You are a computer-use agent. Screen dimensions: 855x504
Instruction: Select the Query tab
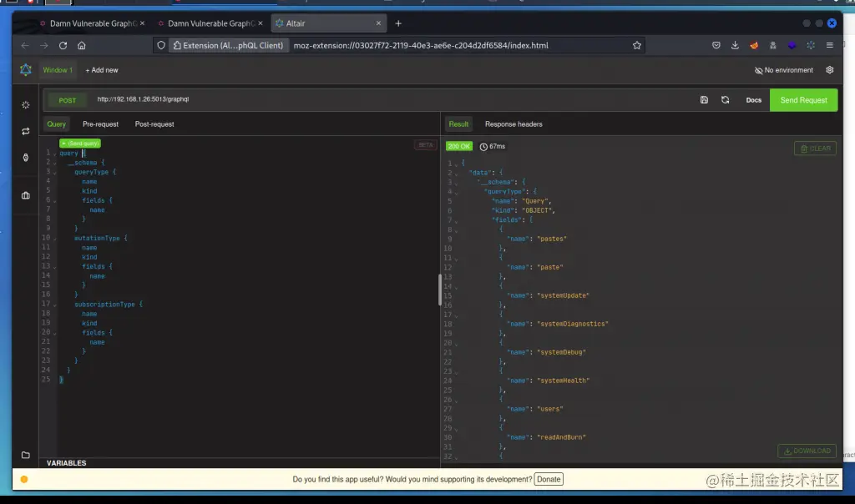pyautogui.click(x=56, y=124)
